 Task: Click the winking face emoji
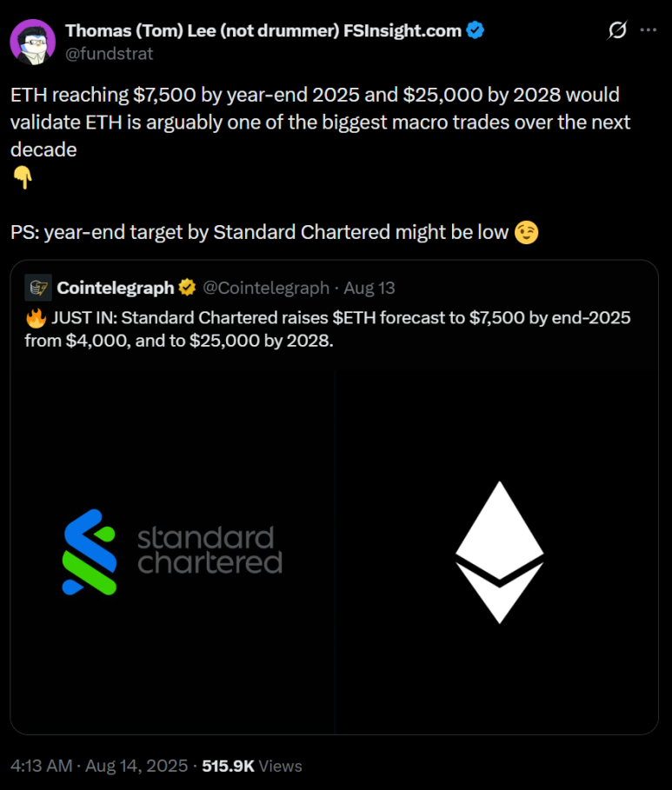coord(526,233)
